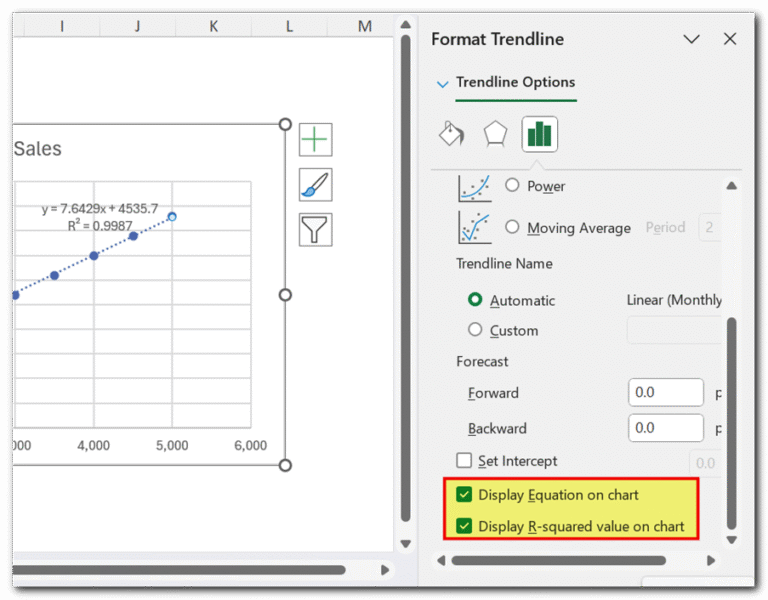Image resolution: width=768 pixels, height=600 pixels.
Task: Click the Forward forecast input field
Action: (666, 392)
